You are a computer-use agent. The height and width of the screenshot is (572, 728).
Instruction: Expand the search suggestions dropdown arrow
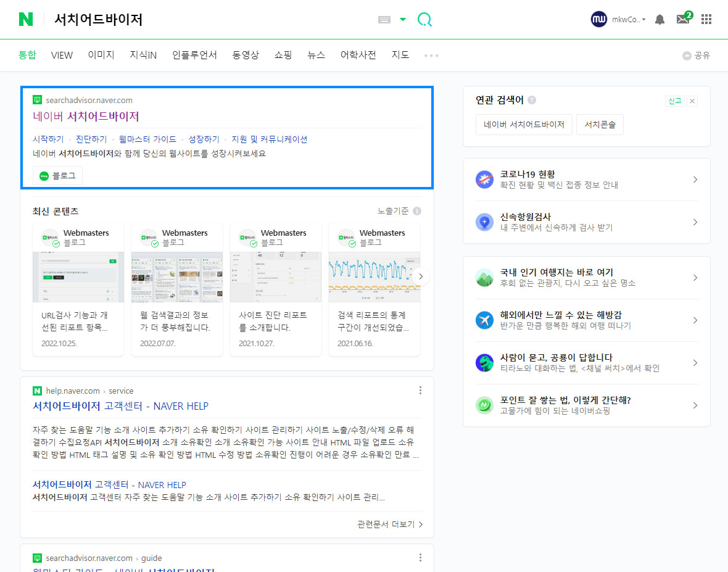click(403, 20)
